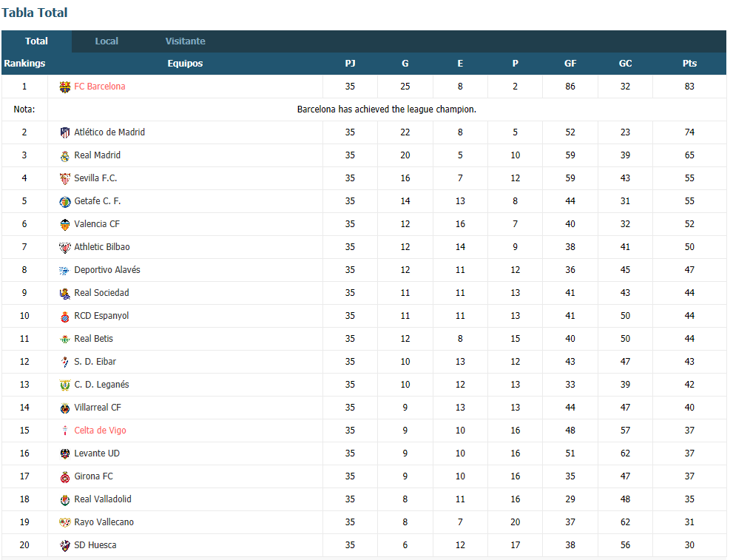Screen dimensions: 733x560
Task: Click Valencia CF's 16 draws value
Action: click(x=461, y=223)
